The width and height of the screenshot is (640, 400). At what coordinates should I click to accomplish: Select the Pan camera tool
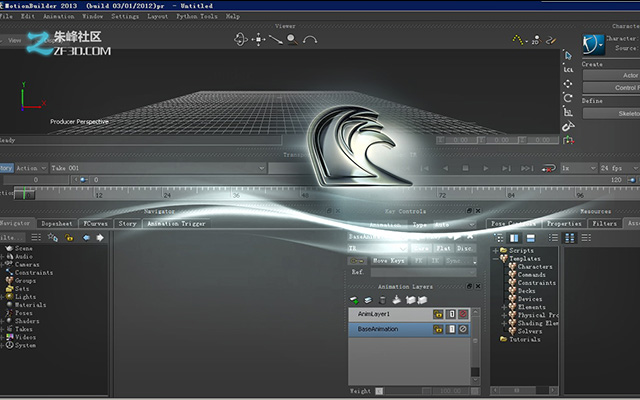tap(258, 40)
